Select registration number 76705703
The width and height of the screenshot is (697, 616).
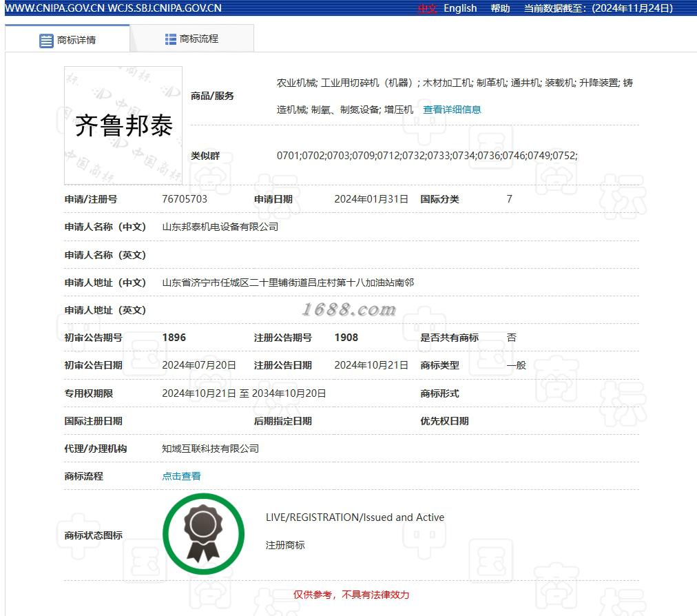(x=185, y=199)
